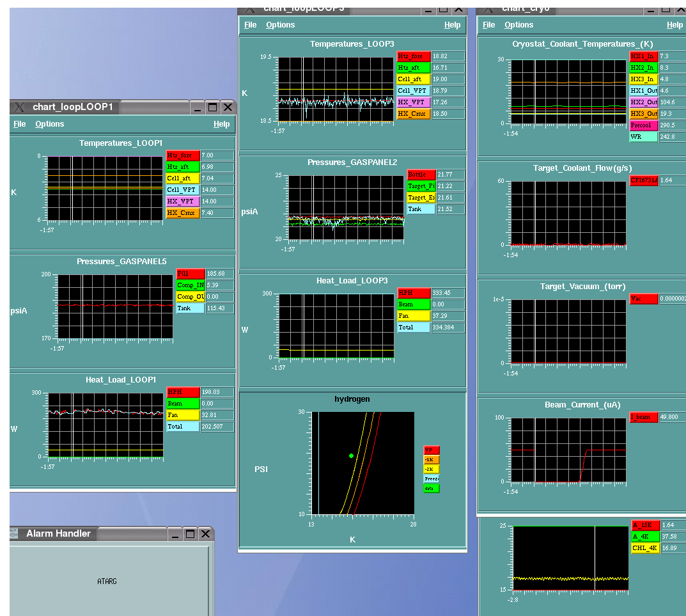Click the 290.5 Precool temperature value

click(x=673, y=125)
